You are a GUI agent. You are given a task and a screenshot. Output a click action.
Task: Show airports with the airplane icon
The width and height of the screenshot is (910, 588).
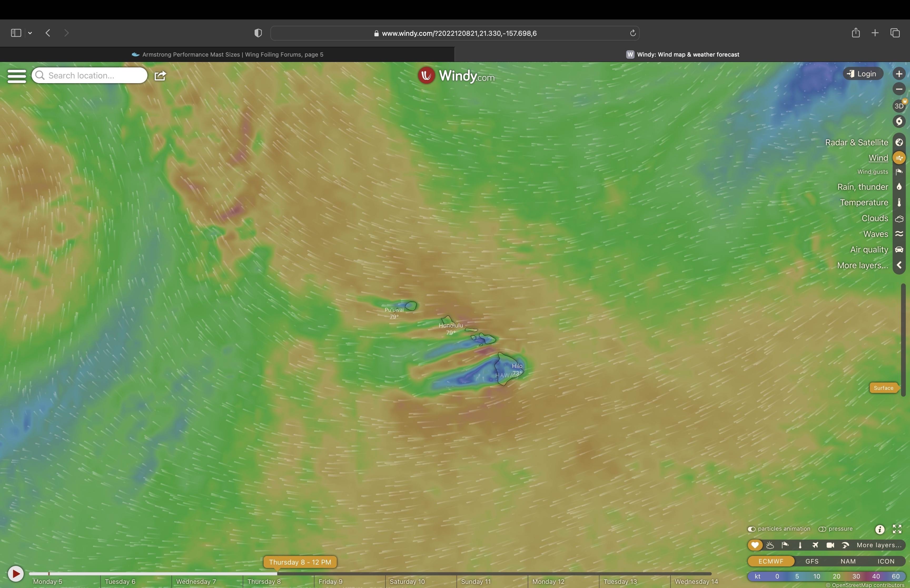(815, 545)
